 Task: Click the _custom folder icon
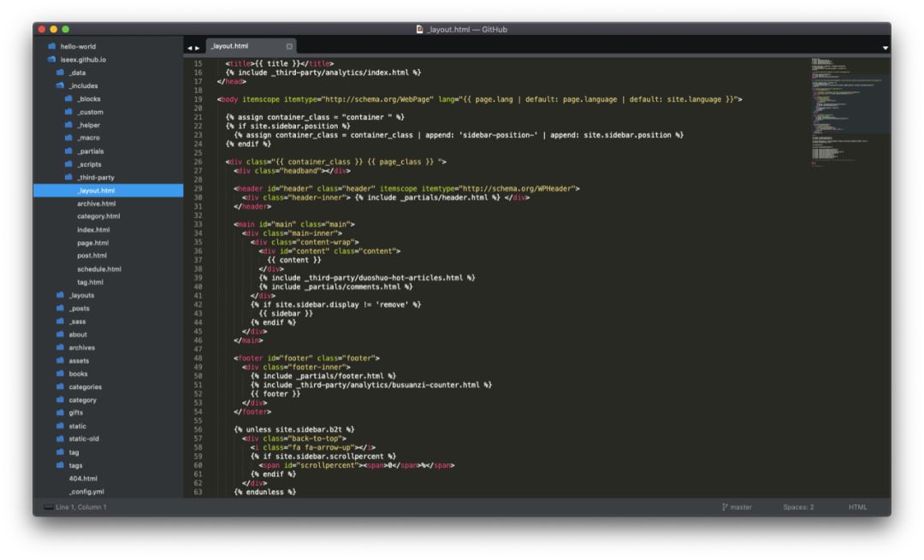point(68,112)
